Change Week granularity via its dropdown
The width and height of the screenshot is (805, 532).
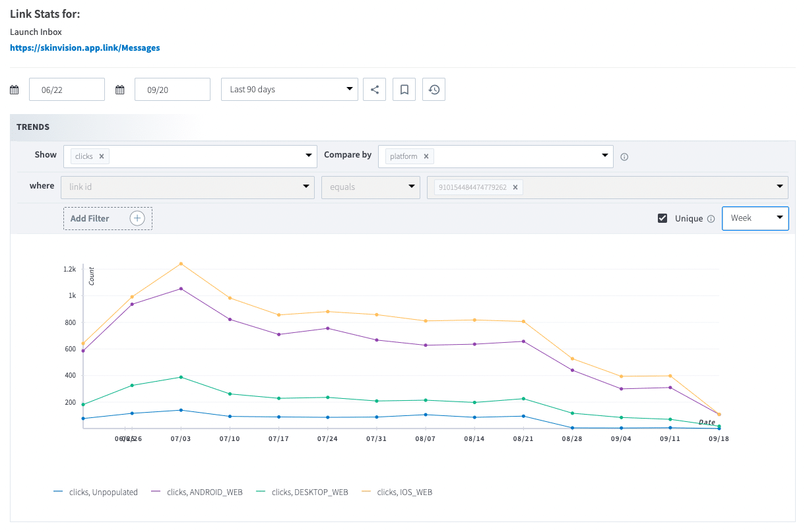click(x=755, y=218)
